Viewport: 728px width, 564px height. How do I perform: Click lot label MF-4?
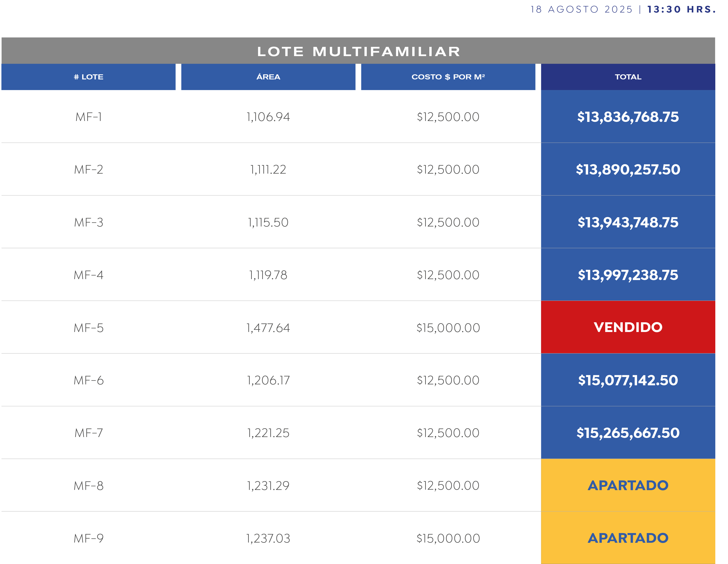[89, 275]
